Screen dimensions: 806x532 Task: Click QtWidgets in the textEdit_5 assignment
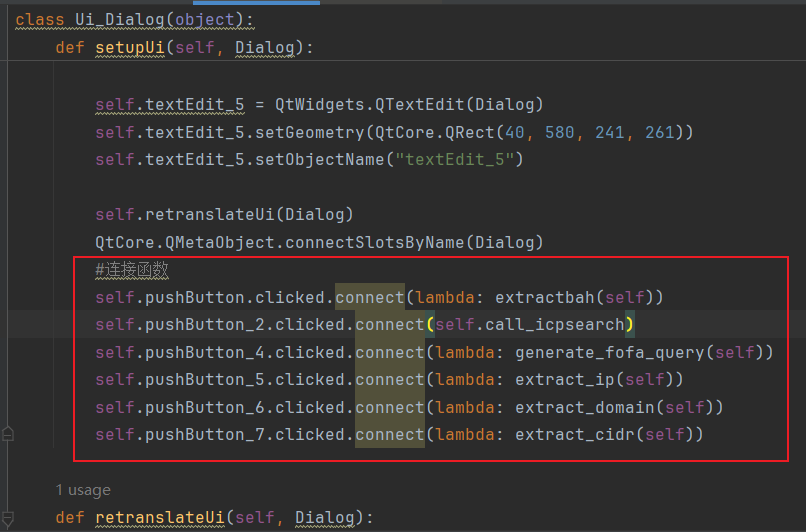pyautogui.click(x=320, y=105)
